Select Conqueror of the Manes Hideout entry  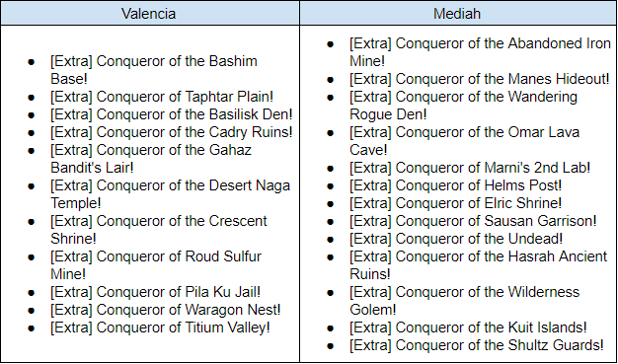pyautogui.click(x=479, y=79)
